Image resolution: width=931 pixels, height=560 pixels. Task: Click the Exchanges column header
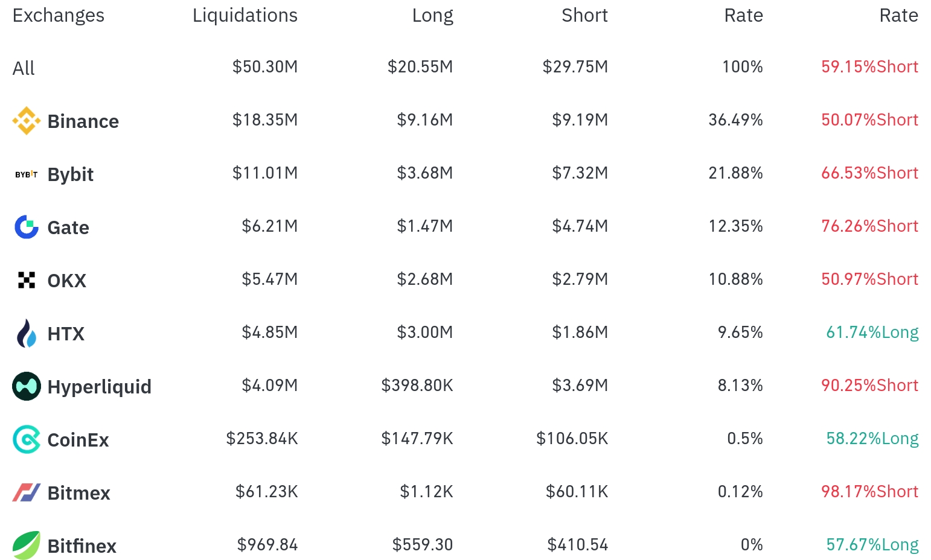point(58,15)
